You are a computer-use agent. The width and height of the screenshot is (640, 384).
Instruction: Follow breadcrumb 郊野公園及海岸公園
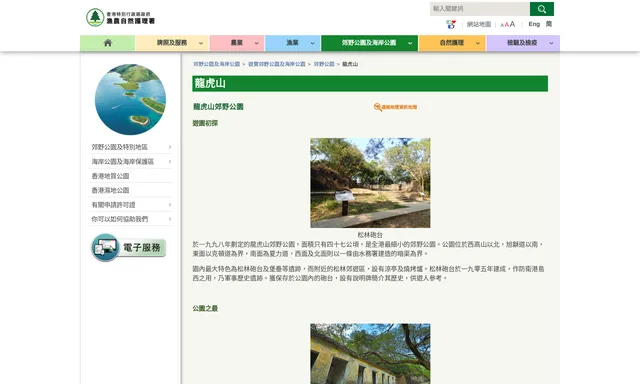tap(217, 64)
